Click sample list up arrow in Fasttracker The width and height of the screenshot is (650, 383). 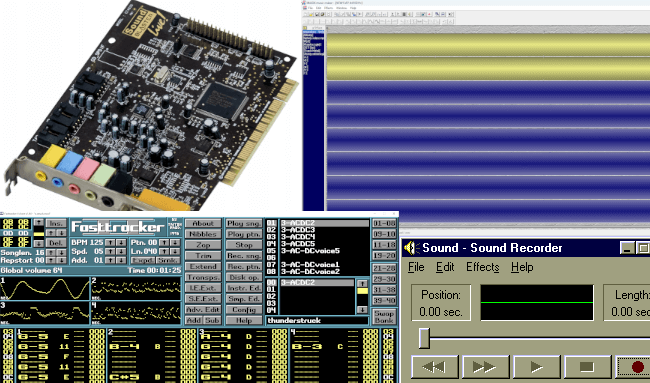click(x=362, y=283)
